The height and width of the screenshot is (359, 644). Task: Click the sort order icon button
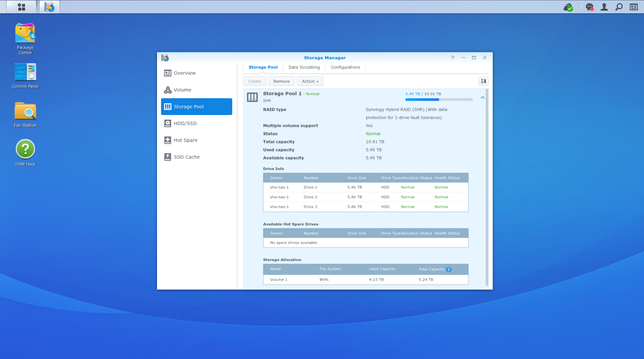483,81
